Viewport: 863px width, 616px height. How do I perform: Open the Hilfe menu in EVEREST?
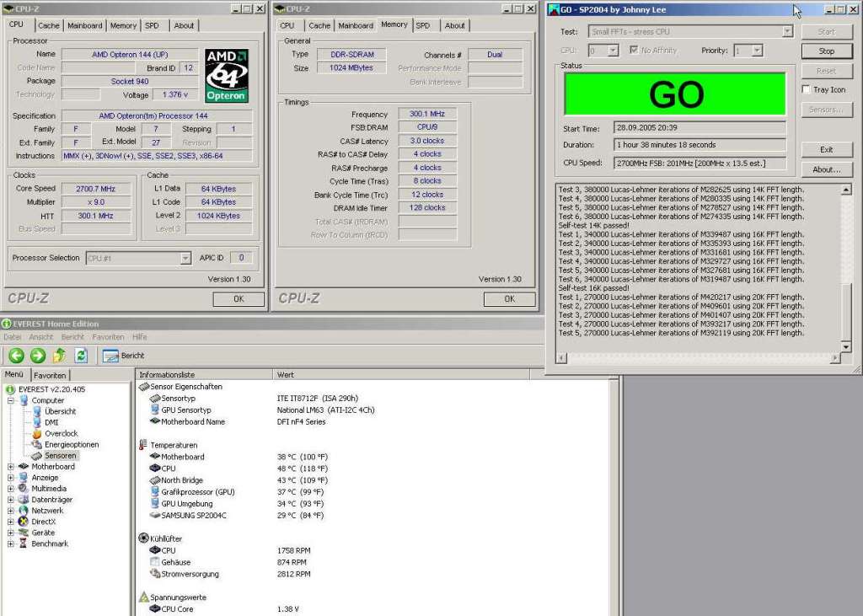coord(140,337)
